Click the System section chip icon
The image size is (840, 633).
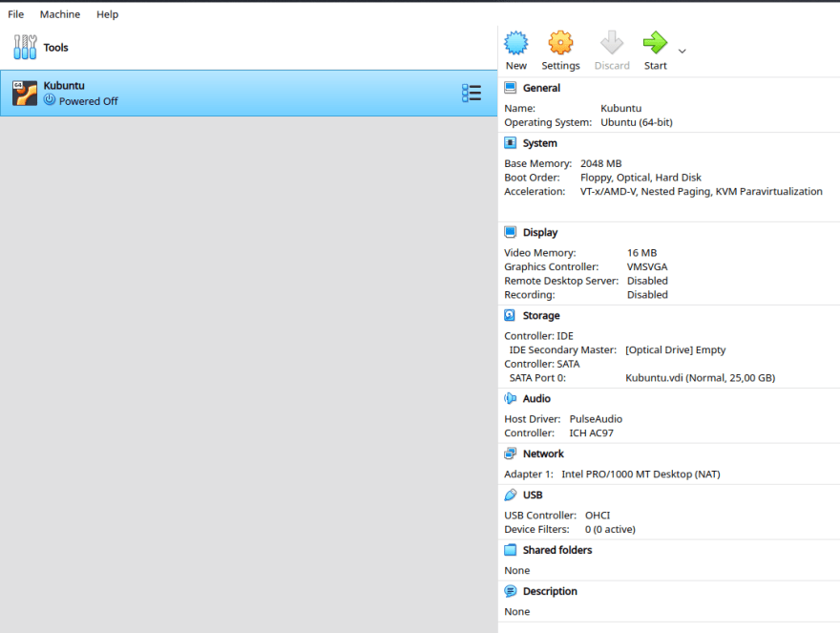click(511, 142)
